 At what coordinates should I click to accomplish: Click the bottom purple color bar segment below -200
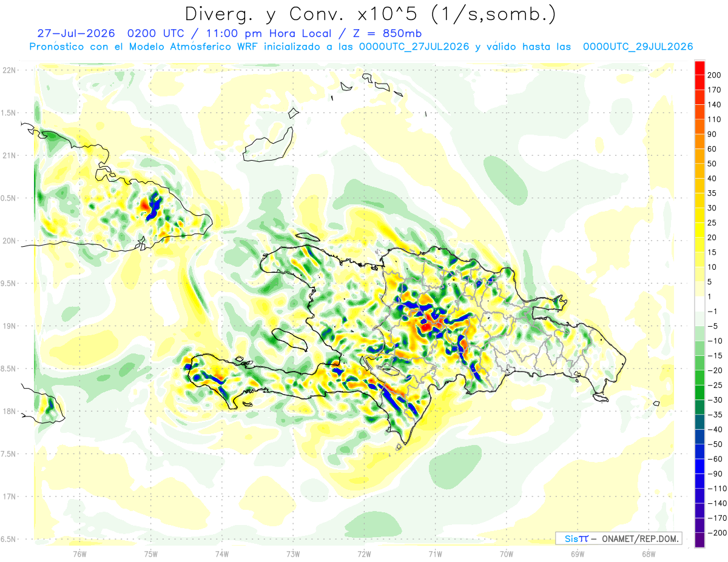point(699,540)
